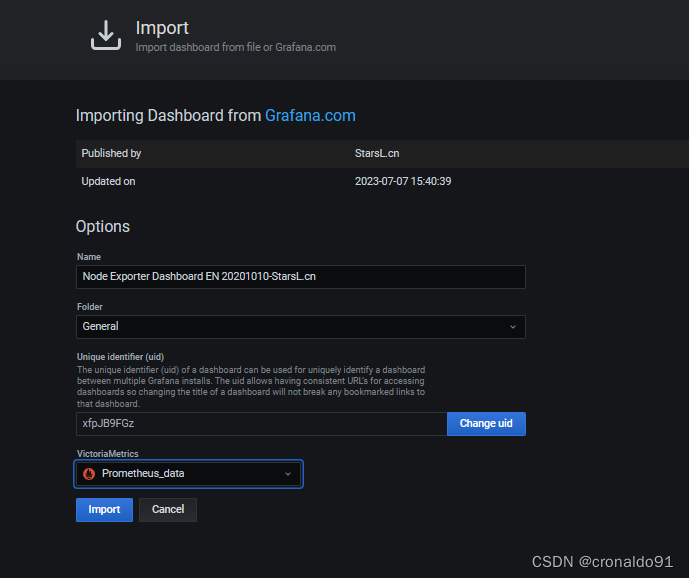The image size is (689, 578).
Task: Click the Name field label
Action: click(89, 257)
